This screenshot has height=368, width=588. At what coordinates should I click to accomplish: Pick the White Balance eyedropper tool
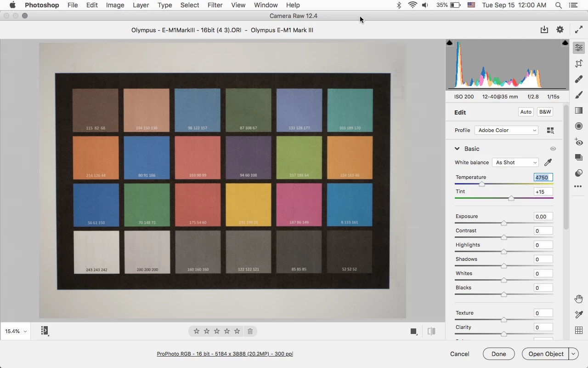tap(548, 162)
